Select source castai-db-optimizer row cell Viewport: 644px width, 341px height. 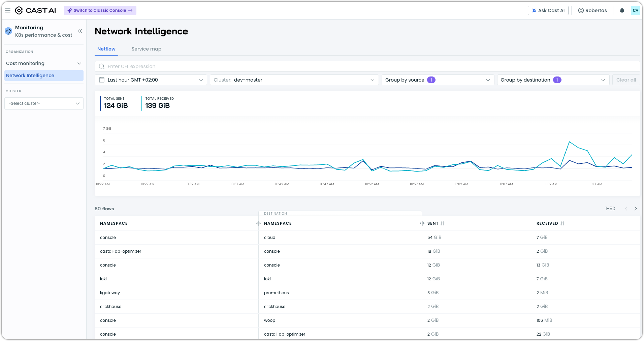coord(121,251)
